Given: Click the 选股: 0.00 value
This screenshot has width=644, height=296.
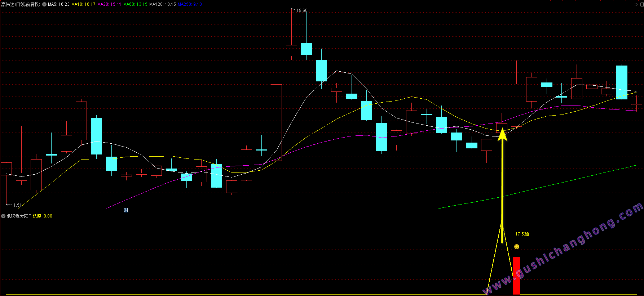Looking at the screenshot, I should point(43,216).
